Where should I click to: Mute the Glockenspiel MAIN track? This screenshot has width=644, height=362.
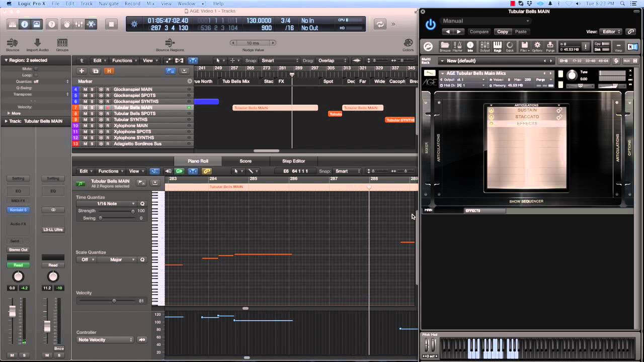[x=85, y=89]
